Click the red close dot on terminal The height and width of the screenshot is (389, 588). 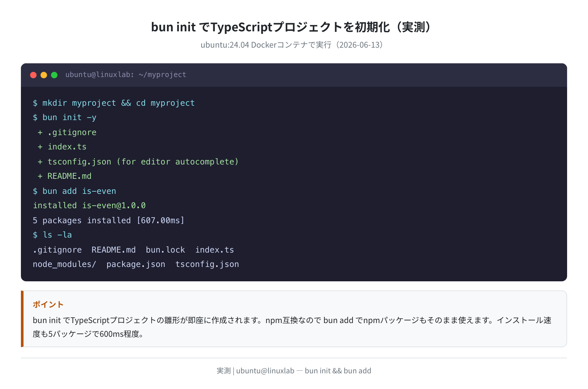point(33,75)
